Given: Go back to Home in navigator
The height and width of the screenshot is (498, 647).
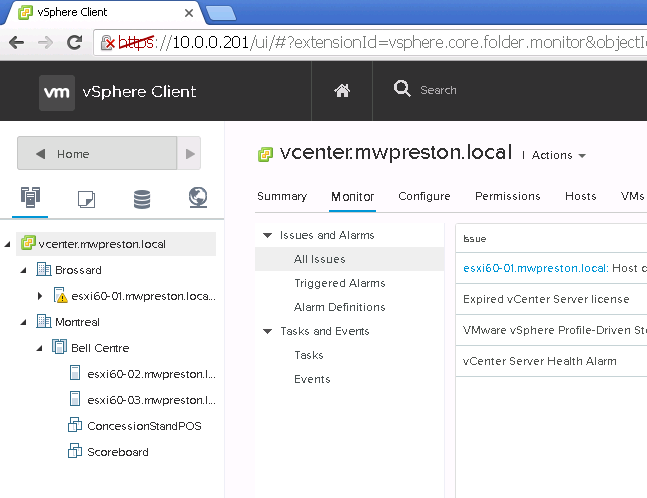Looking at the screenshot, I should click(x=97, y=153).
